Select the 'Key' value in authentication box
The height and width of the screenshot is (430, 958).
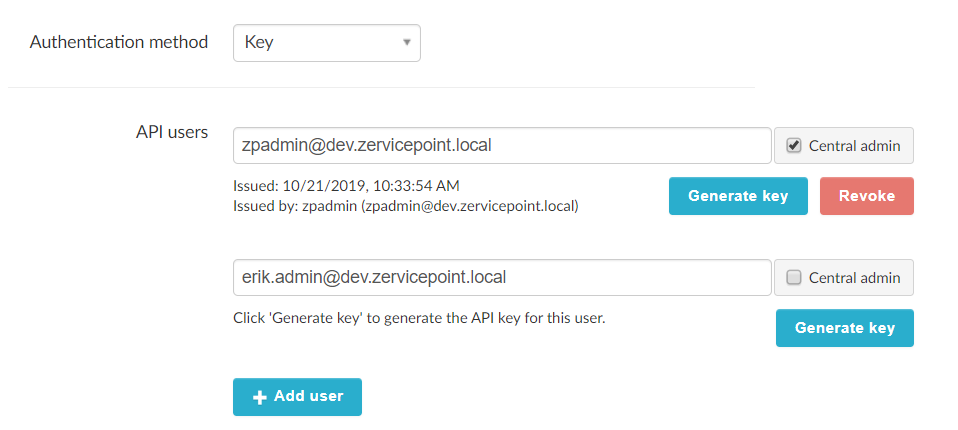[259, 43]
